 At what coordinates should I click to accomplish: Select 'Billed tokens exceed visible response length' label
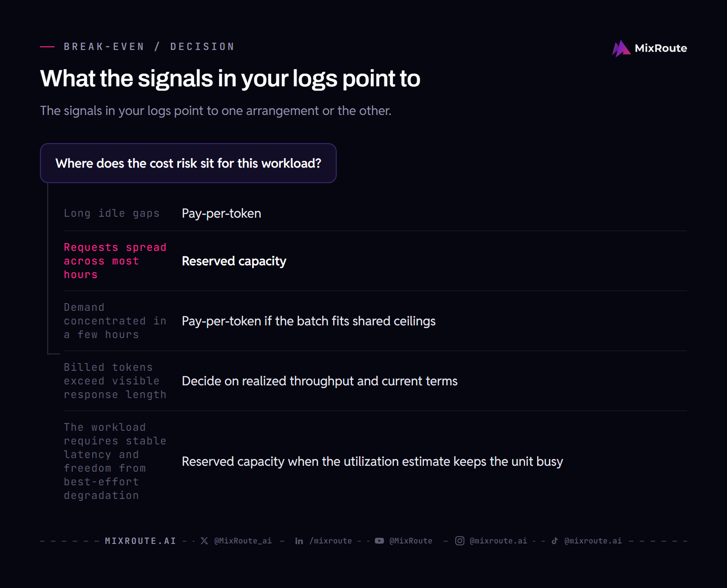[x=115, y=381]
